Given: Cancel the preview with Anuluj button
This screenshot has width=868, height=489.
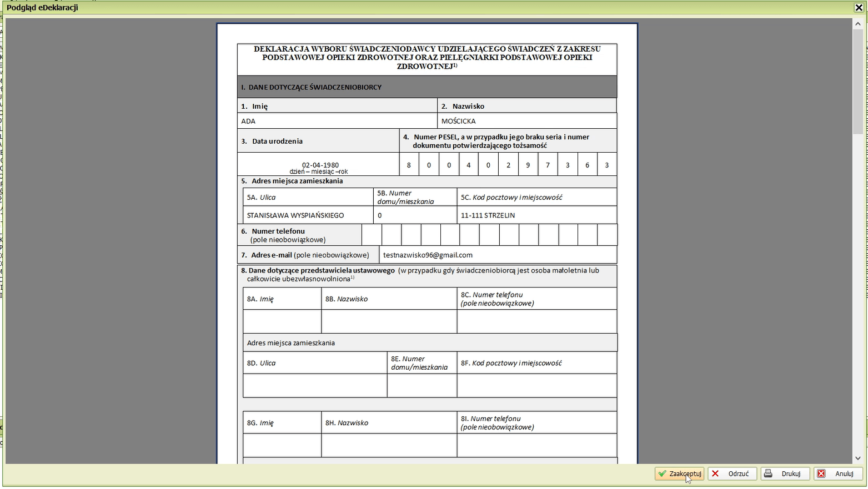Looking at the screenshot, I should pos(838,473).
